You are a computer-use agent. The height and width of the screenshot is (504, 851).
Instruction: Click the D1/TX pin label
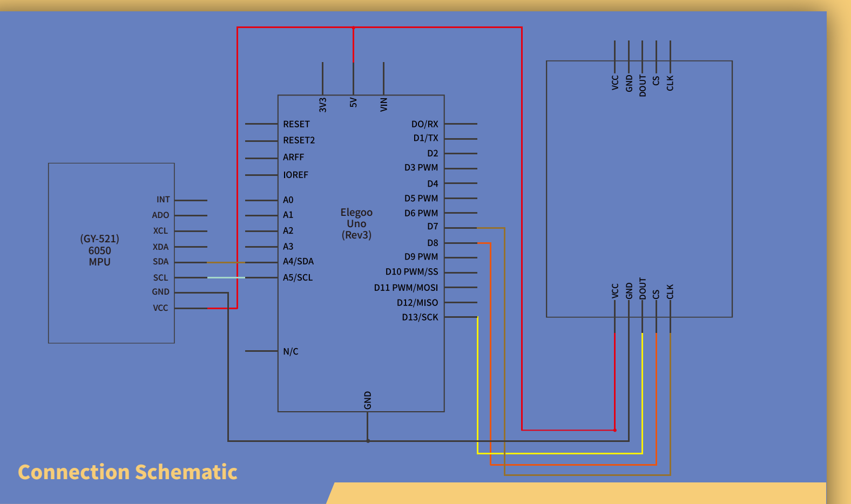click(425, 138)
